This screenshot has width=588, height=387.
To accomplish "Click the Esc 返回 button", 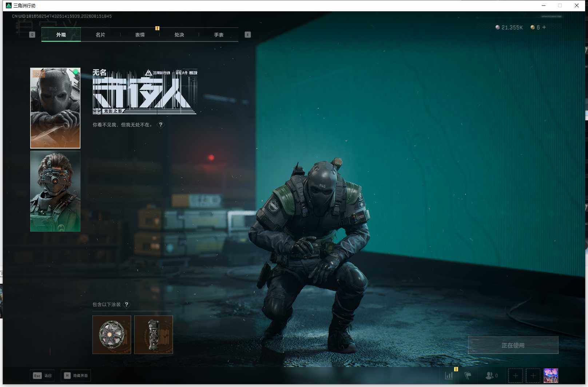I will click(x=42, y=375).
